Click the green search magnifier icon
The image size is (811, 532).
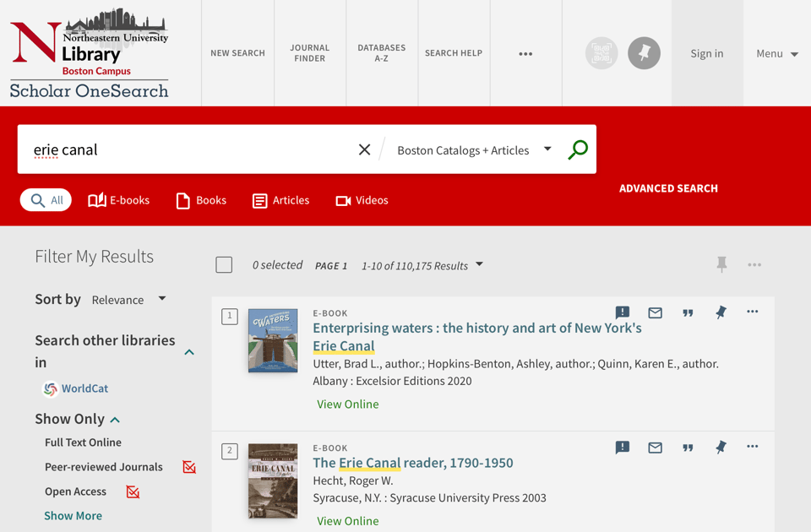click(578, 150)
